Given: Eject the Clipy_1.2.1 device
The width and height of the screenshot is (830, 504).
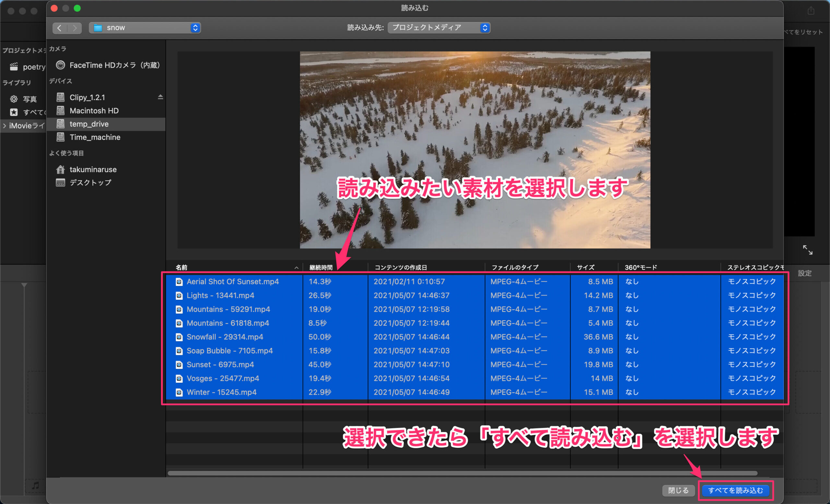Looking at the screenshot, I should (160, 97).
